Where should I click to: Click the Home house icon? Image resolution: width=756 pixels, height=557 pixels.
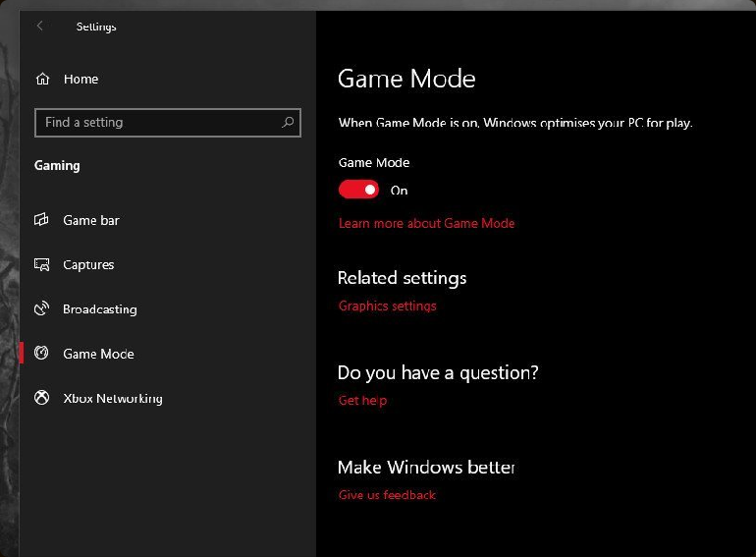pyautogui.click(x=43, y=79)
